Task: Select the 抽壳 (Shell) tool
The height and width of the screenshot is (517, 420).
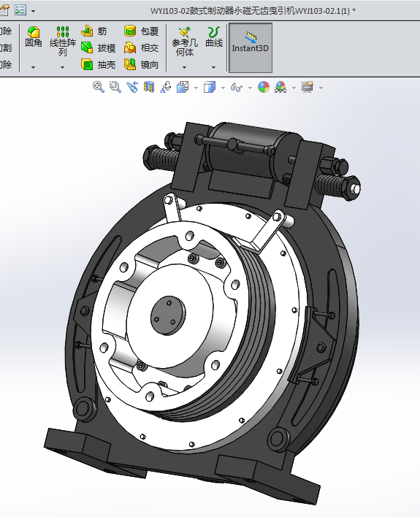Action: pyautogui.click(x=99, y=64)
